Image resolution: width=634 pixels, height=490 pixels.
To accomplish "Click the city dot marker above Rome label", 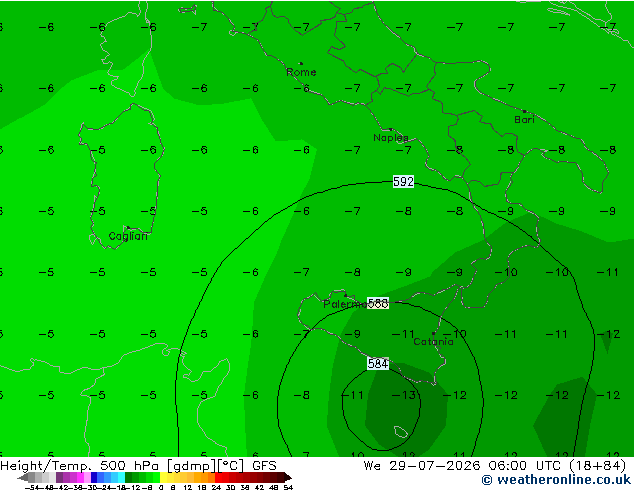I will (x=301, y=63).
